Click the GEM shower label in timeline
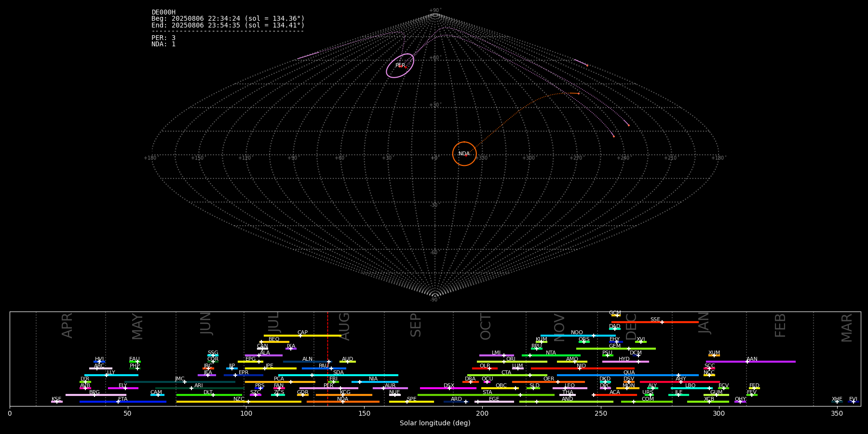Screen dimensions: 868x434 (x=615, y=346)
